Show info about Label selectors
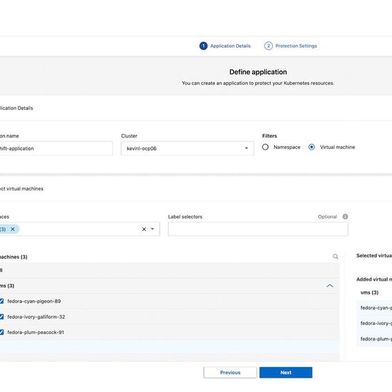 coord(345,217)
